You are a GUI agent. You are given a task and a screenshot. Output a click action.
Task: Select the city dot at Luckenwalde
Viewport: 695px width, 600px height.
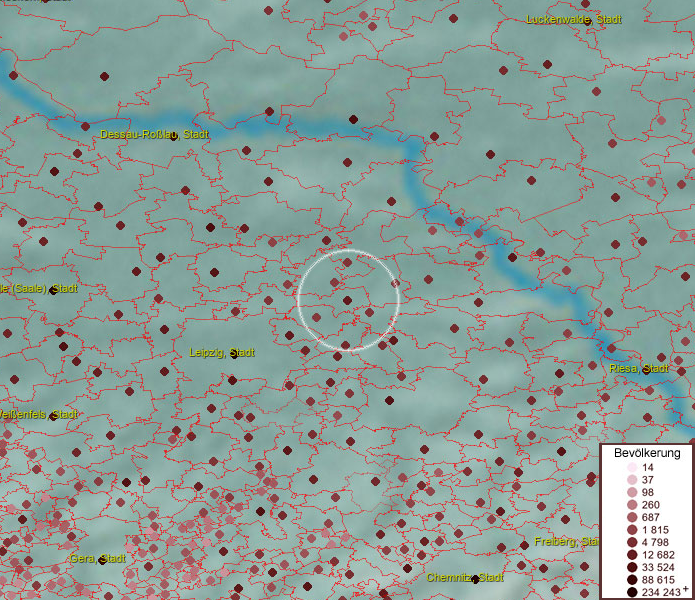point(587,21)
